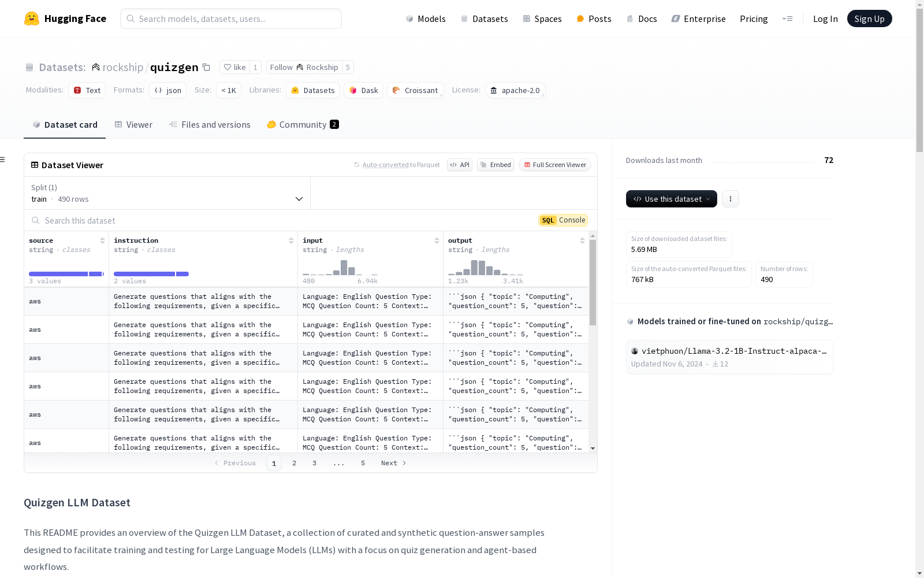The image size is (924, 578).
Task: Open the Community tab
Action: [x=303, y=125]
